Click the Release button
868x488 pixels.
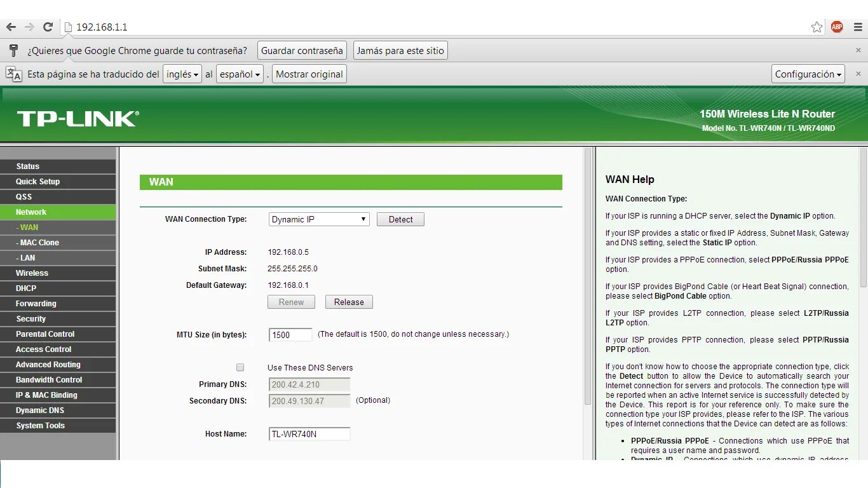click(x=349, y=302)
